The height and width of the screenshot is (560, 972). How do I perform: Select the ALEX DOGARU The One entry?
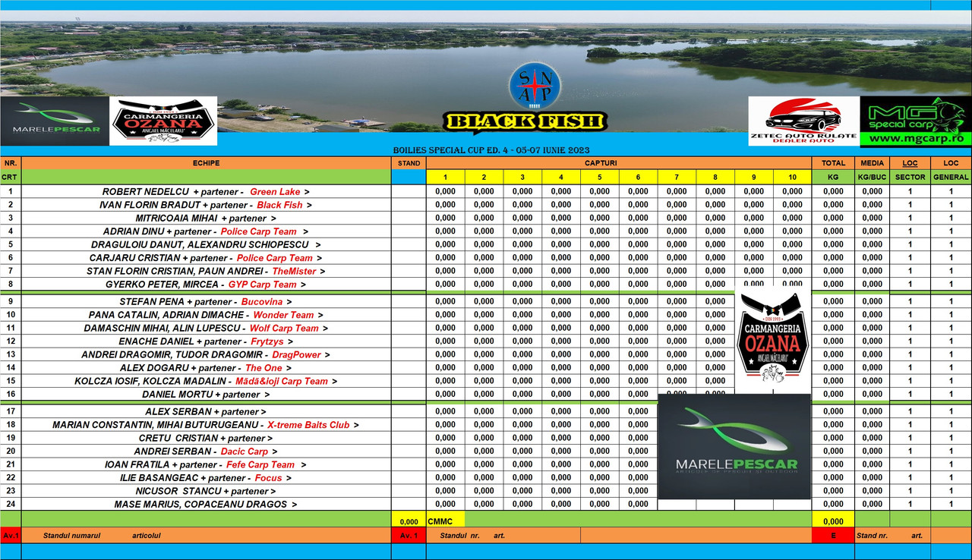(206, 368)
